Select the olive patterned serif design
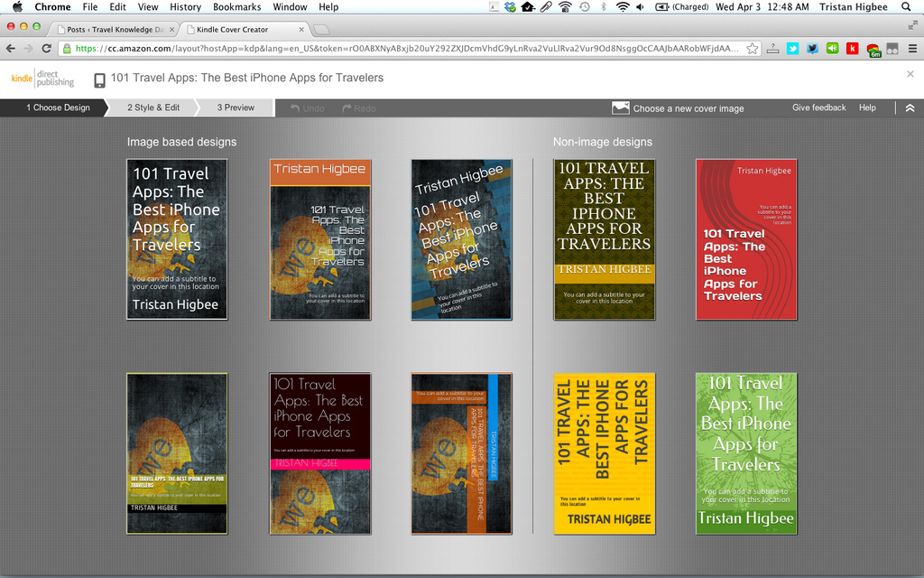Screen dimensions: 924x578 pos(604,239)
